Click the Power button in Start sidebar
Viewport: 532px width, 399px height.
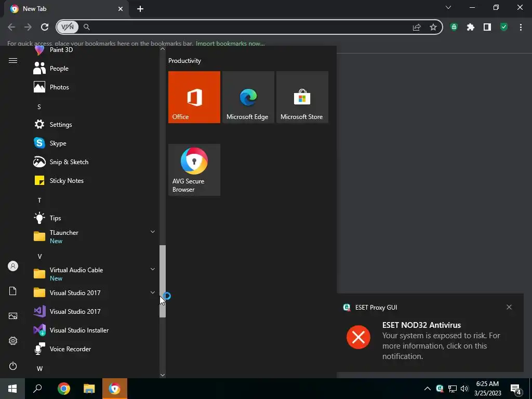[x=13, y=366]
